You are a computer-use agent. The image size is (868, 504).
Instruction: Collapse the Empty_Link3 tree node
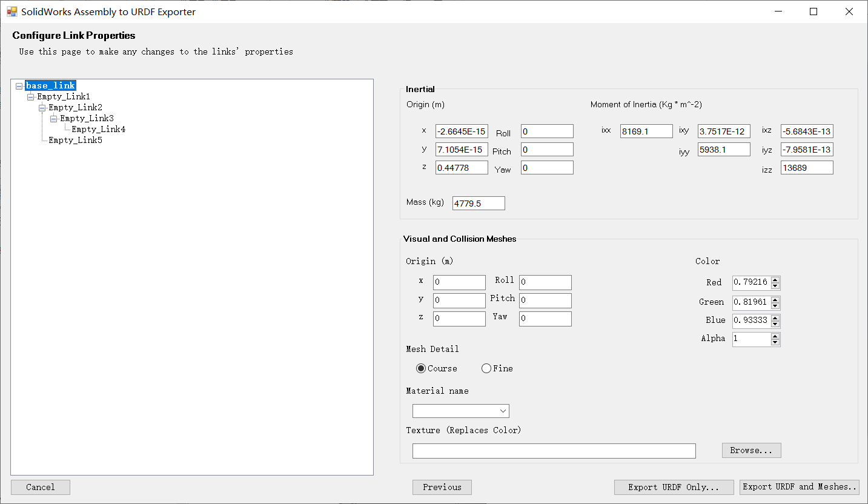[x=53, y=118]
